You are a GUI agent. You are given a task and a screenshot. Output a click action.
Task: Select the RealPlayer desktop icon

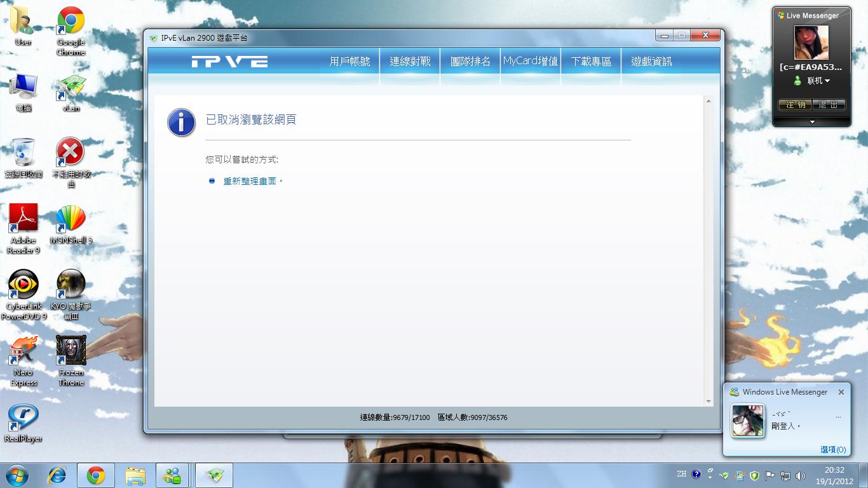tap(24, 423)
